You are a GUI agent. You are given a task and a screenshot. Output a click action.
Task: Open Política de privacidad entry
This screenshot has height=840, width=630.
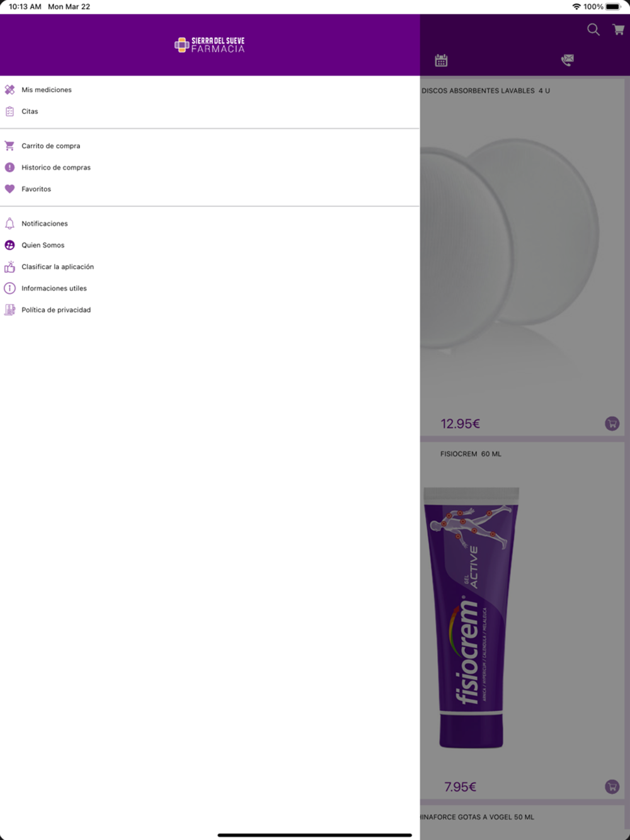point(210,310)
